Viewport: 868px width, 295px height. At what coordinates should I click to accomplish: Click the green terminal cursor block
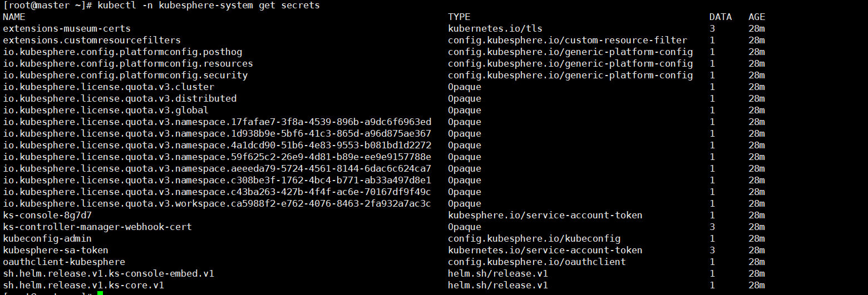(100, 293)
